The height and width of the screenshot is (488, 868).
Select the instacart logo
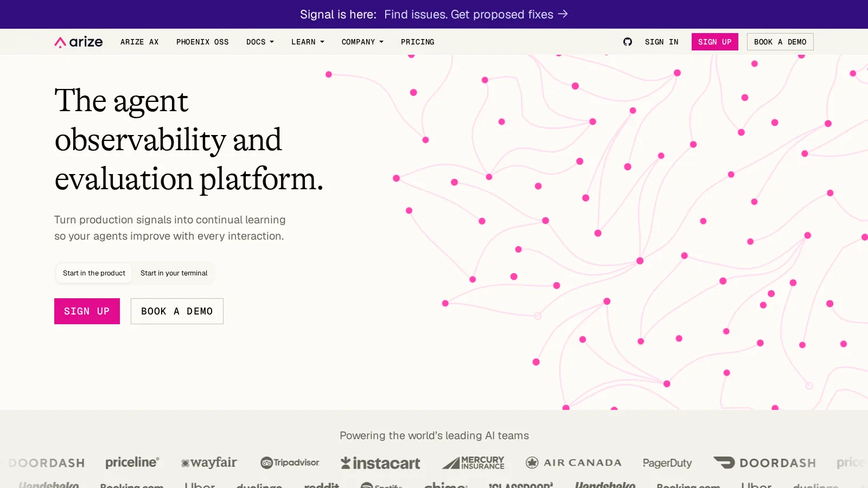380,463
